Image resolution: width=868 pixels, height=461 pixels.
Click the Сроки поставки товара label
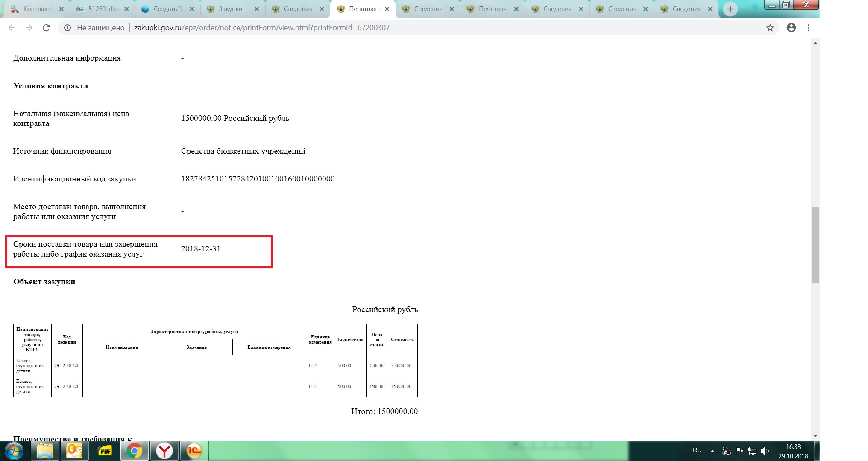coord(85,249)
